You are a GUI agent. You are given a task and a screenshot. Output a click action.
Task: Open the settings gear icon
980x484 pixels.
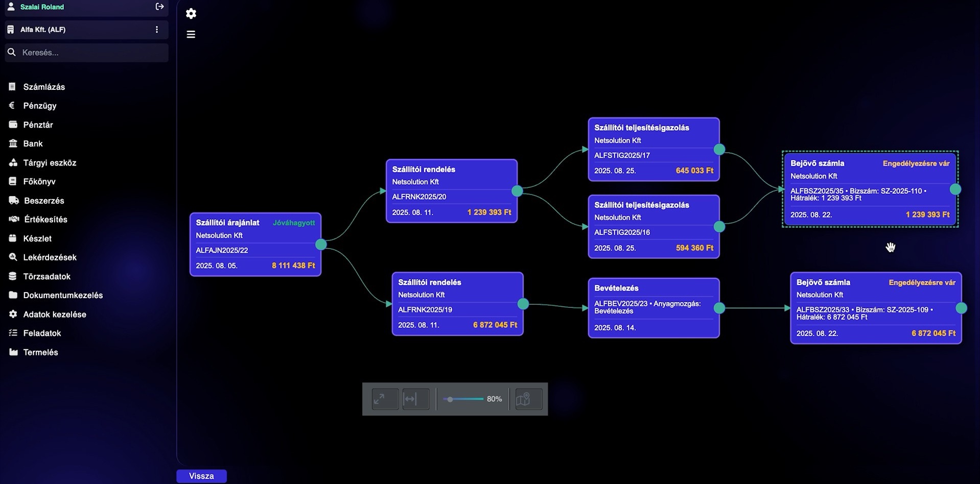pos(191,14)
